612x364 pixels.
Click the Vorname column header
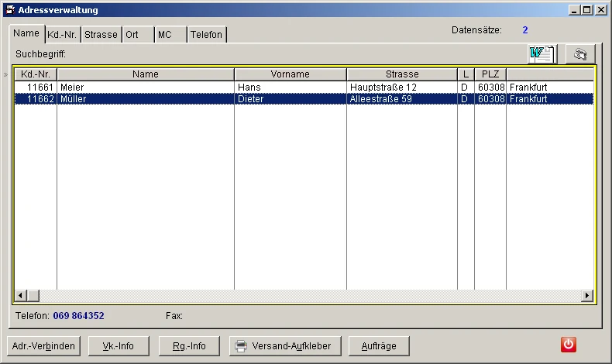point(291,74)
